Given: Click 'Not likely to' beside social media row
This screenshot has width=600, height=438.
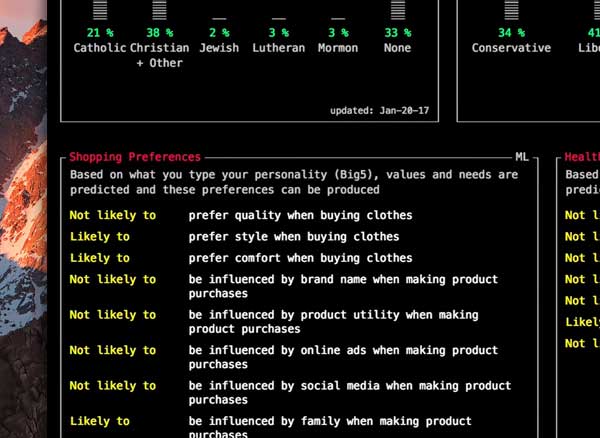Looking at the screenshot, I should [x=113, y=386].
